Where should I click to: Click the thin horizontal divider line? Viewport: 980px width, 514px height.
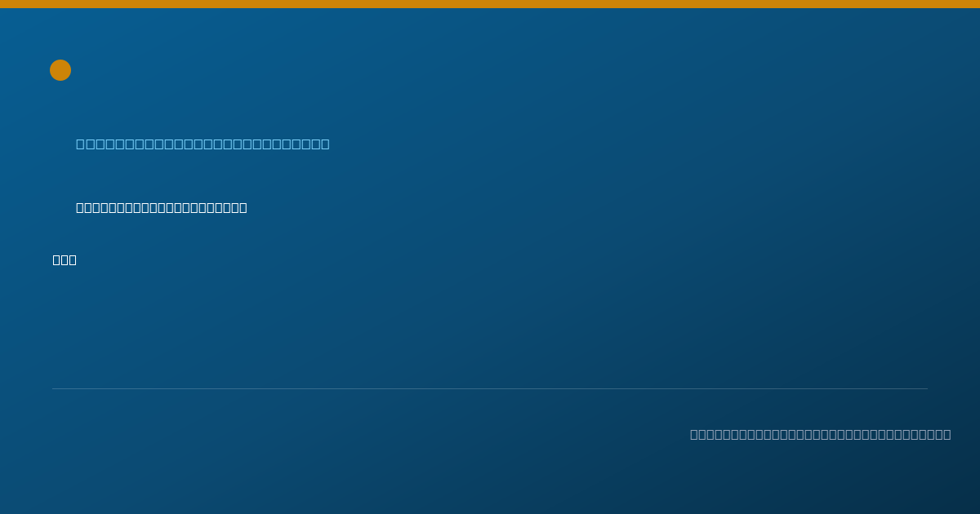click(x=490, y=388)
